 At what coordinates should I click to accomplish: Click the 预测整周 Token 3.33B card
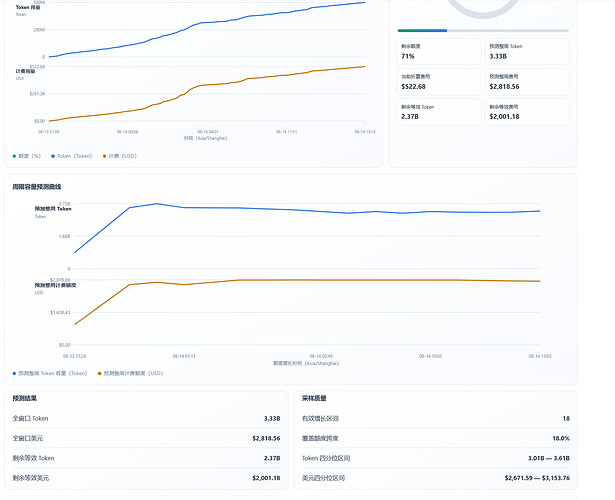[x=527, y=51]
